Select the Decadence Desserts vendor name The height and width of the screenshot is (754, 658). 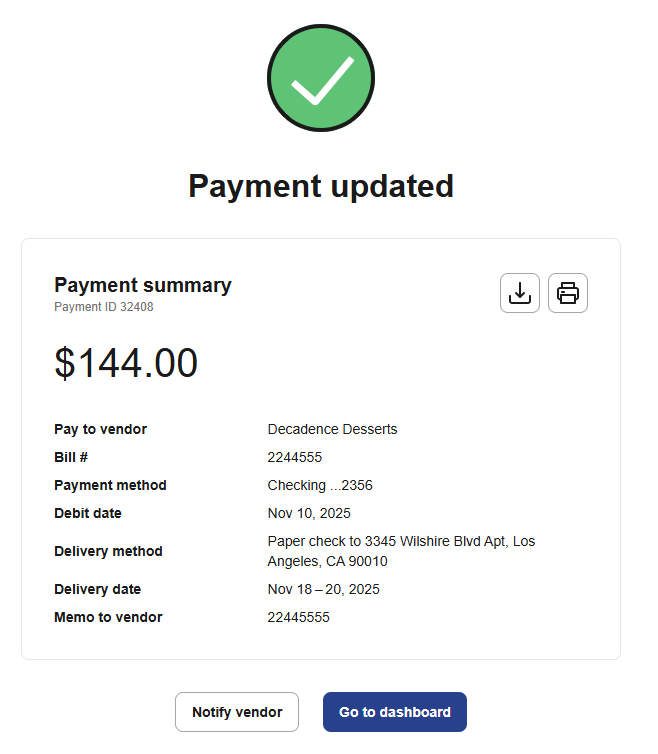click(332, 429)
